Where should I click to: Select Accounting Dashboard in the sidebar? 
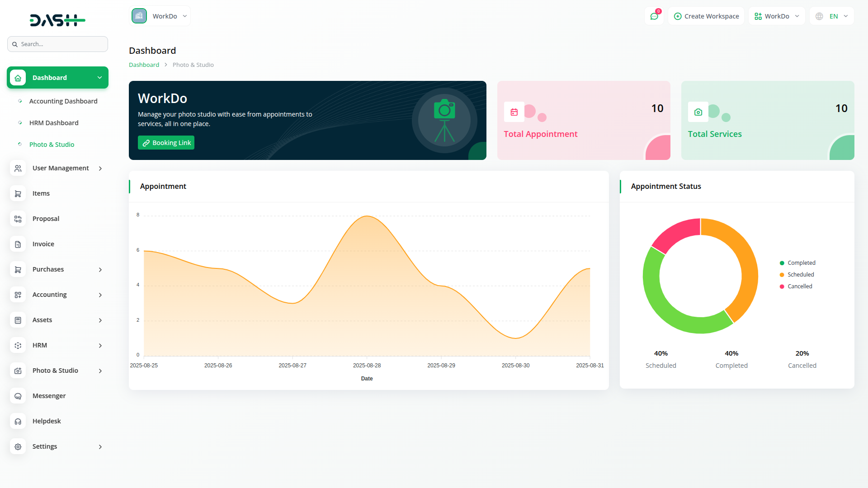tap(63, 101)
